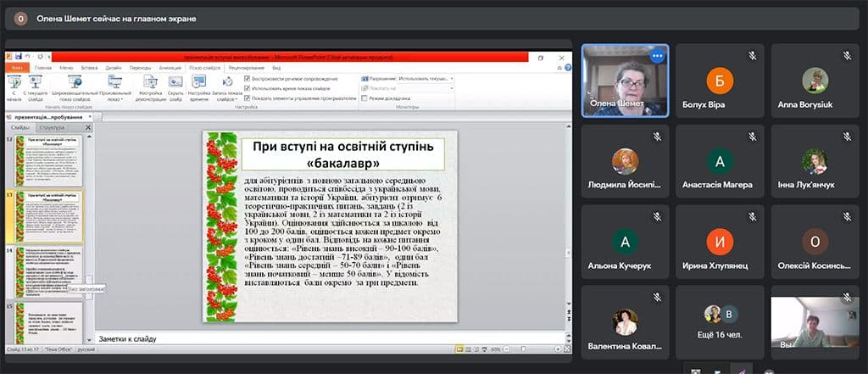Open the Переходы ribbon tab
The image size is (868, 374).
click(140, 68)
